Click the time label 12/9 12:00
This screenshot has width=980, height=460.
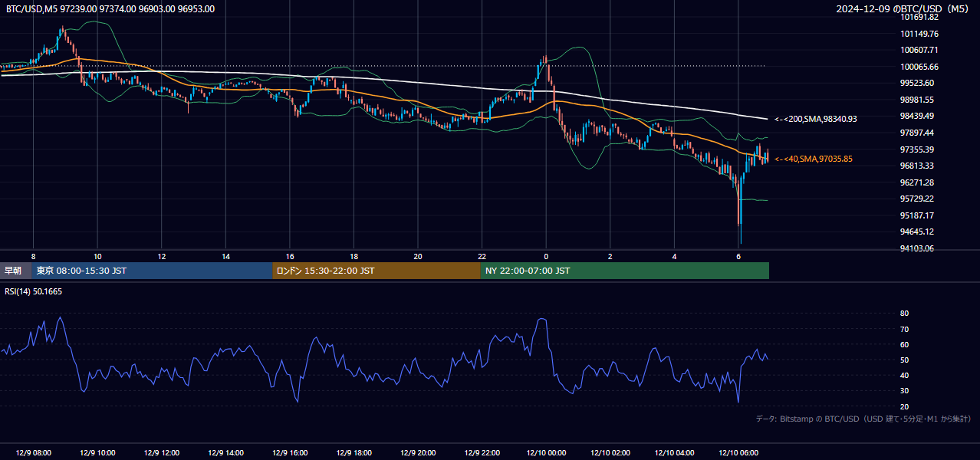tap(162, 453)
